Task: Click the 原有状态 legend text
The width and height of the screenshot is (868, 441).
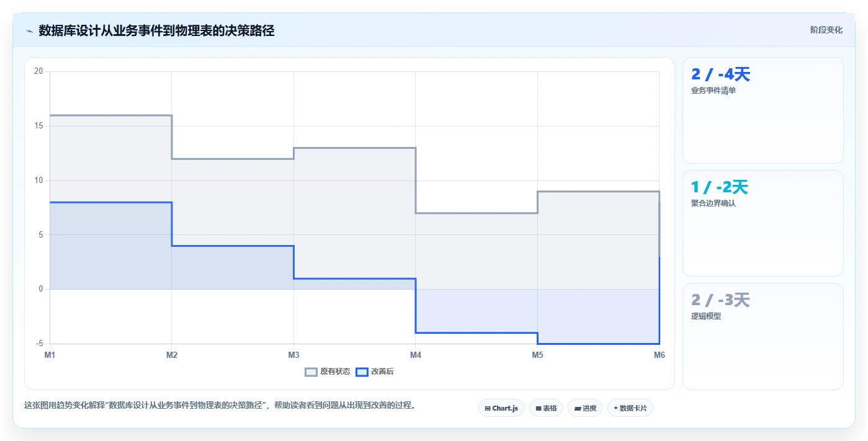Action: (335, 372)
